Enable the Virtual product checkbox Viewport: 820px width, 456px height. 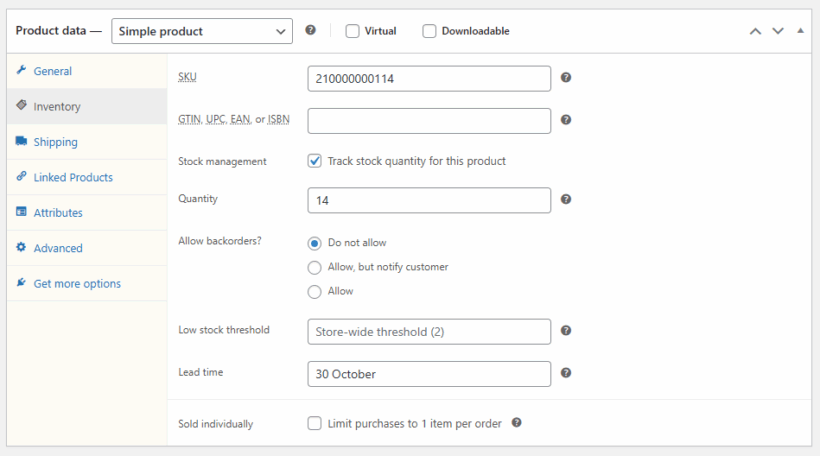click(x=353, y=31)
